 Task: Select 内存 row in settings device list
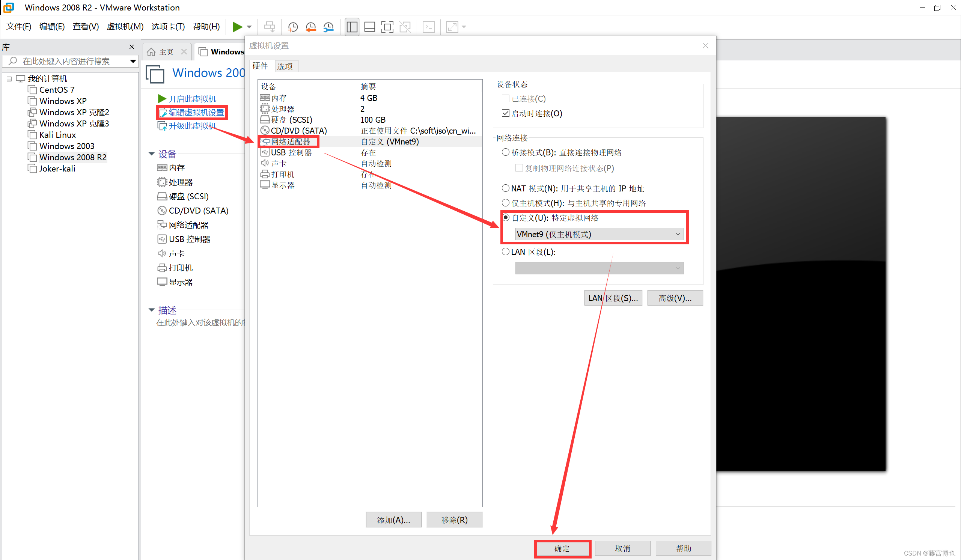pyautogui.click(x=370, y=98)
